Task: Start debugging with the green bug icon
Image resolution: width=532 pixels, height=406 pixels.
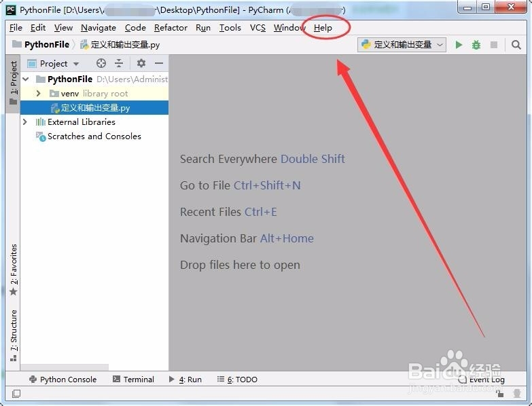Action: click(476, 45)
